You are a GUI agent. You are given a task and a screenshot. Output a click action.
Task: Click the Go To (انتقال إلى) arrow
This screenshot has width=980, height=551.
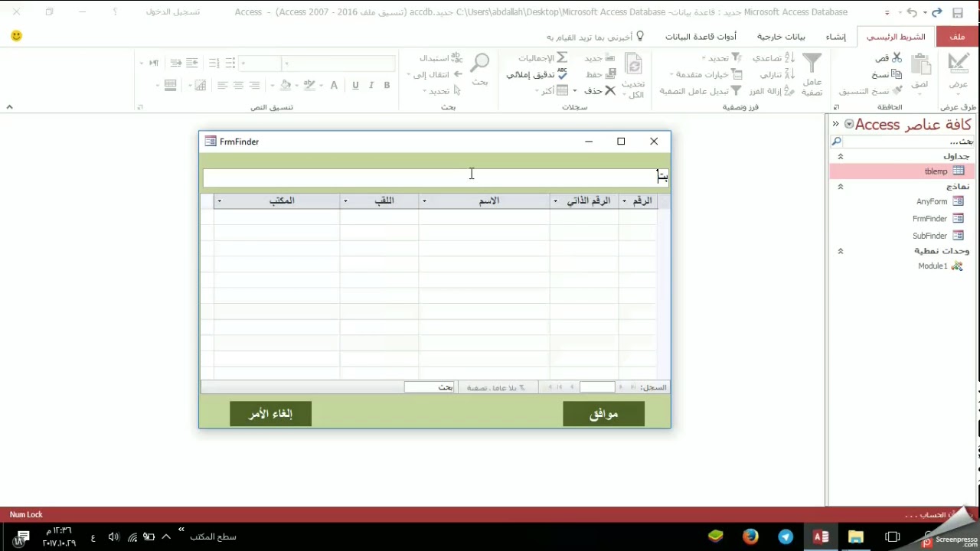point(458,74)
